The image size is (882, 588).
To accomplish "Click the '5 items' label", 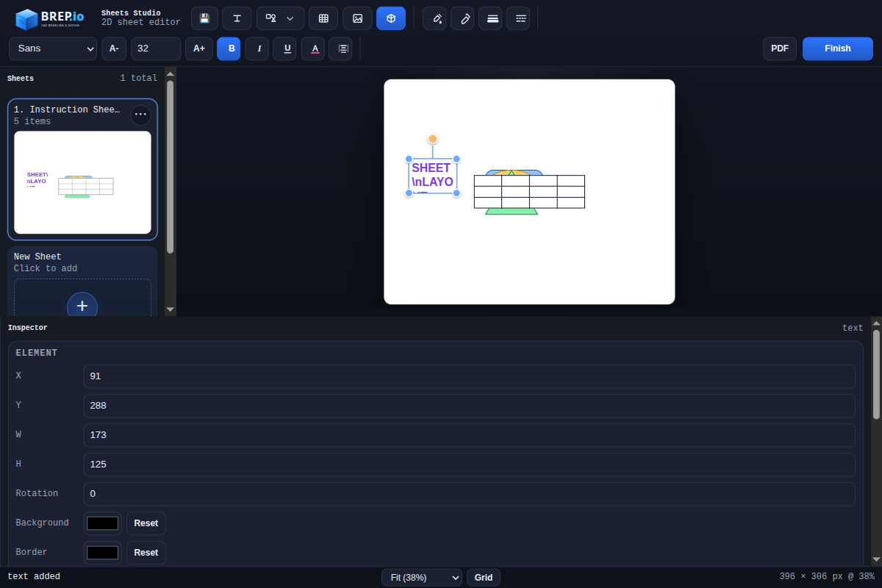I will pos(32,121).
